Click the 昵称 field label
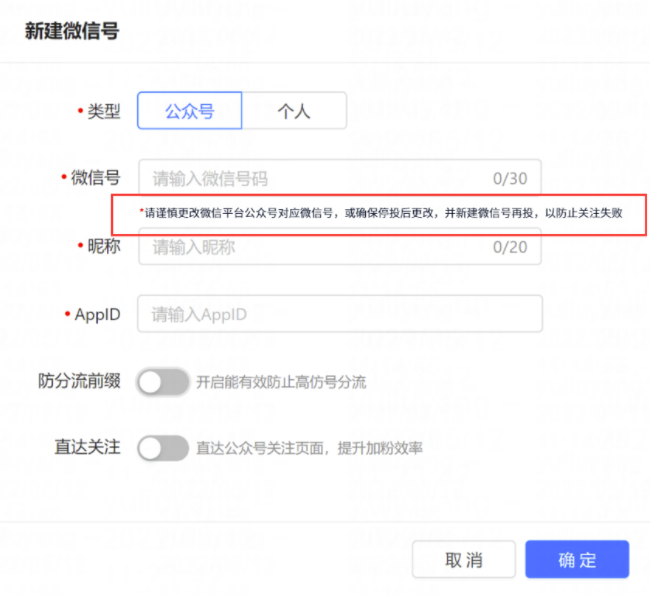Image resolution: width=650 pixels, height=595 pixels. pos(104,246)
